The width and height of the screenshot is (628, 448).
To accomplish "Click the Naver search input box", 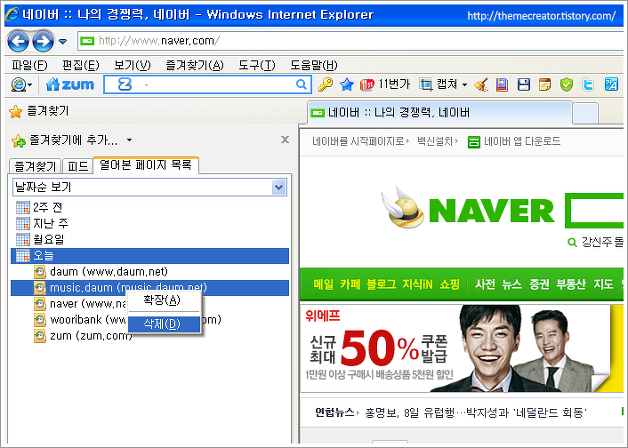I will [595, 211].
